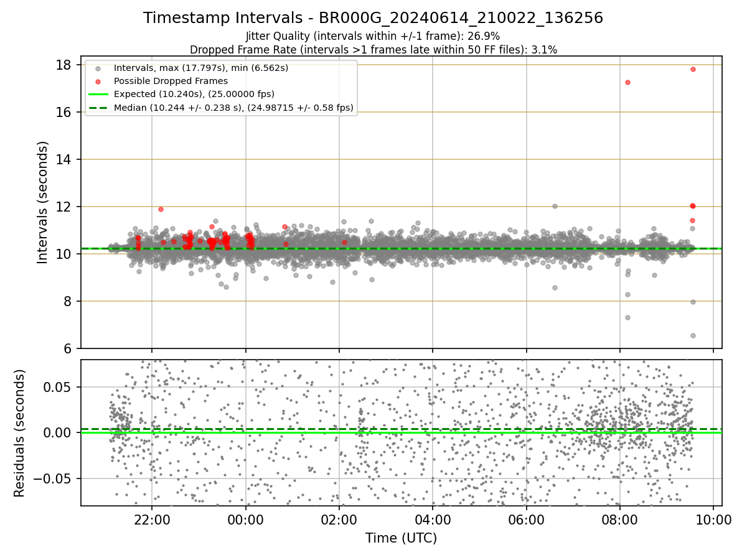Click the grey outlier point at 12 seconds near 06:30
747x560 pixels.
click(555, 206)
